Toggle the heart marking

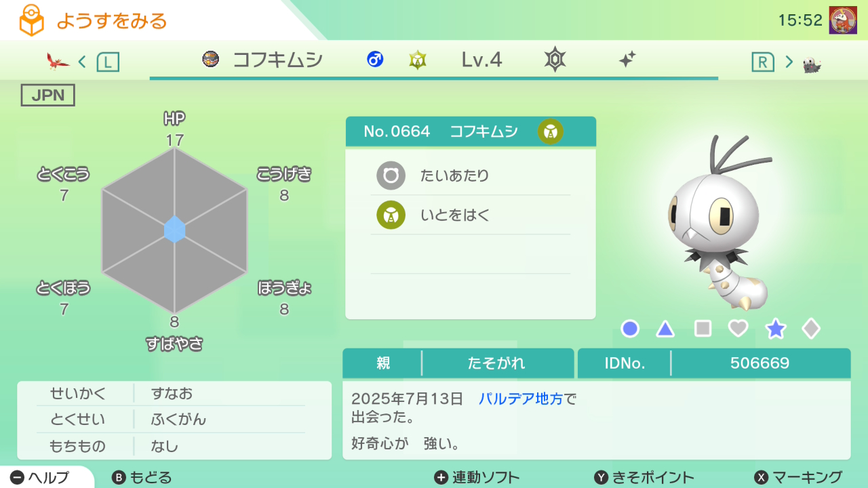coord(738,329)
